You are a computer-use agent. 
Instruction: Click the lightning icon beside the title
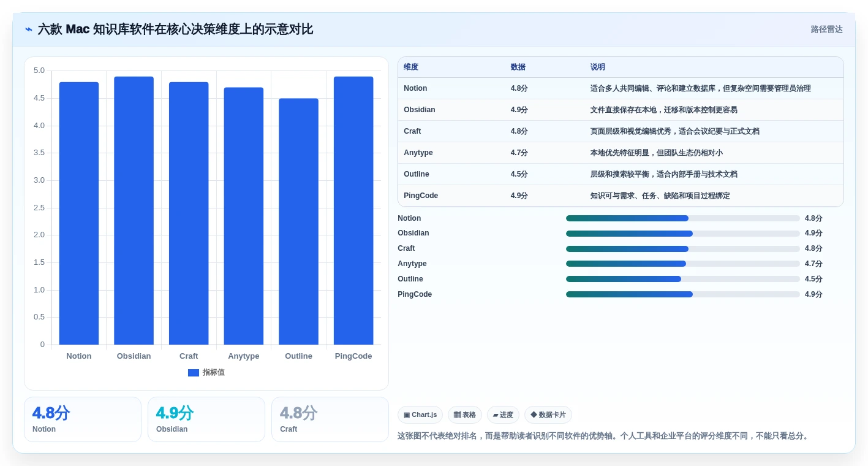[x=29, y=29]
